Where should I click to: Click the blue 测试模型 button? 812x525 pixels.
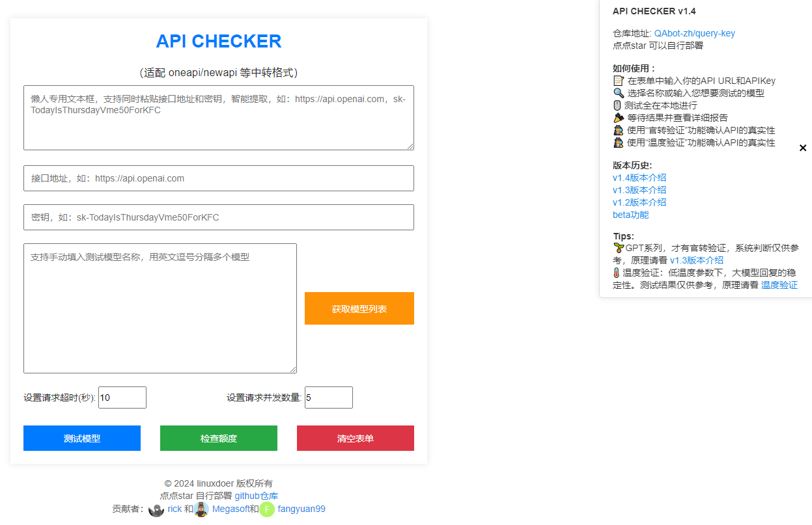coord(82,438)
